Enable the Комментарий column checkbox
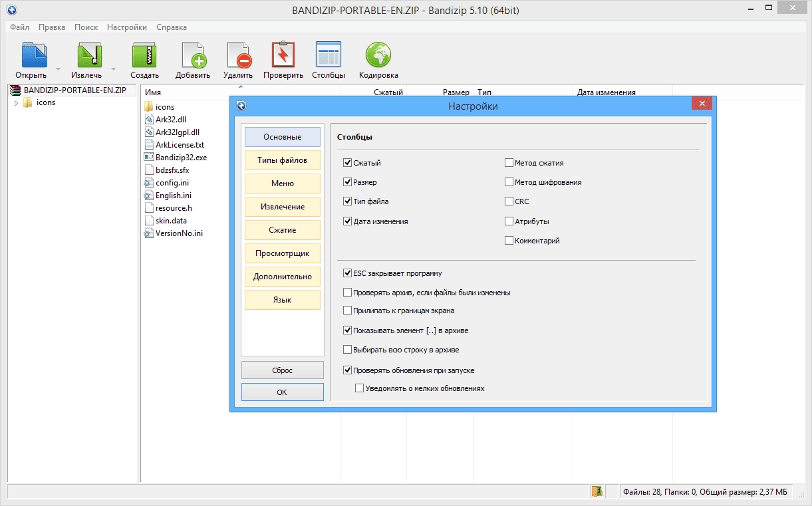Viewport: 812px width, 506px height. [x=509, y=240]
